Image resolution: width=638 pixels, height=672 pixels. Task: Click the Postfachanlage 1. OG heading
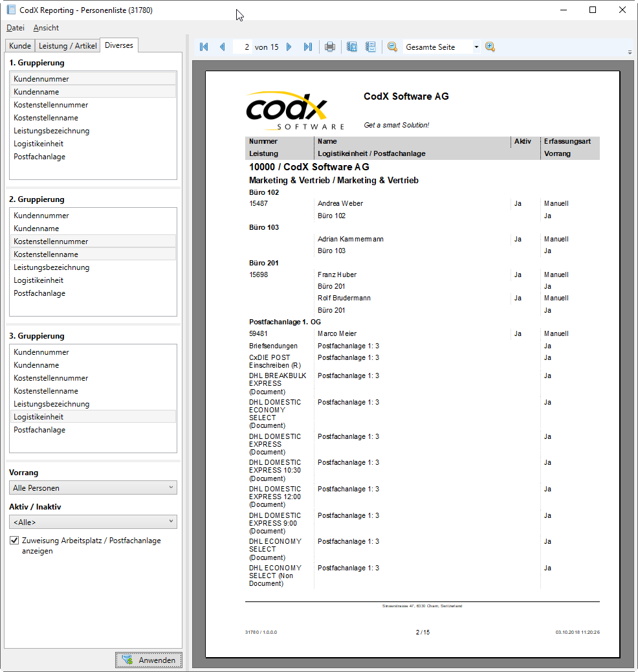[285, 322]
